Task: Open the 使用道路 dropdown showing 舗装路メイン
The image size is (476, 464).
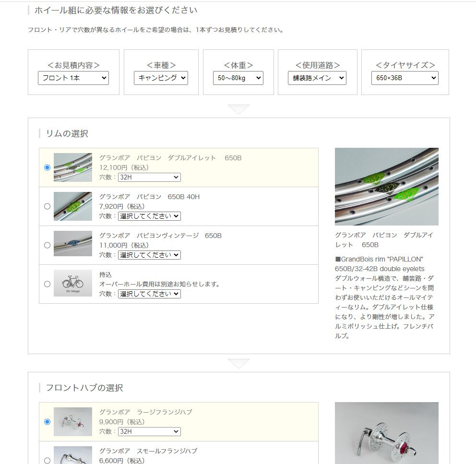Action: tap(317, 78)
